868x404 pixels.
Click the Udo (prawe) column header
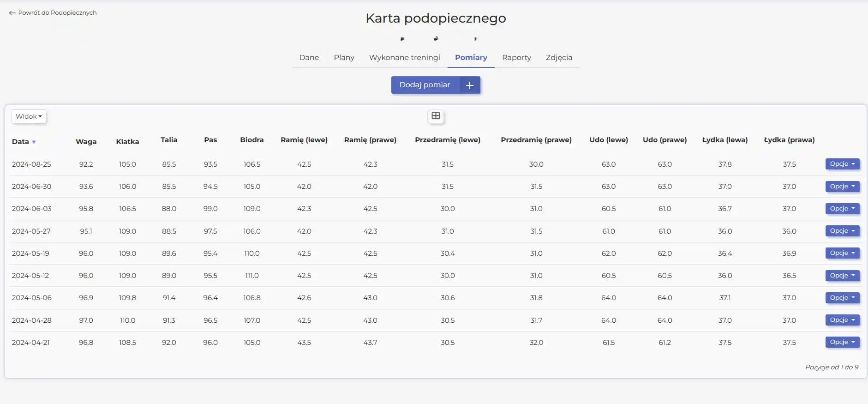pyautogui.click(x=664, y=140)
